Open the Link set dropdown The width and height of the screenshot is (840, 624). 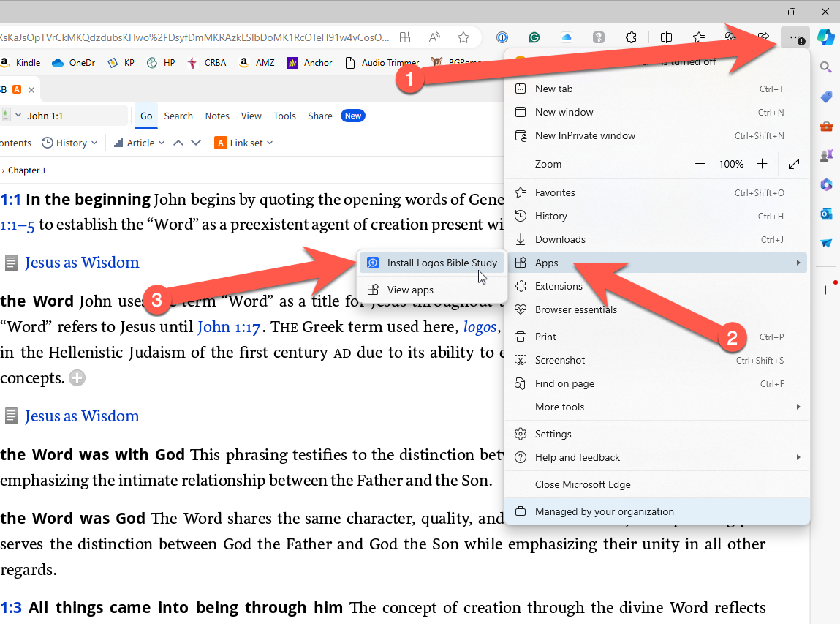click(x=243, y=143)
